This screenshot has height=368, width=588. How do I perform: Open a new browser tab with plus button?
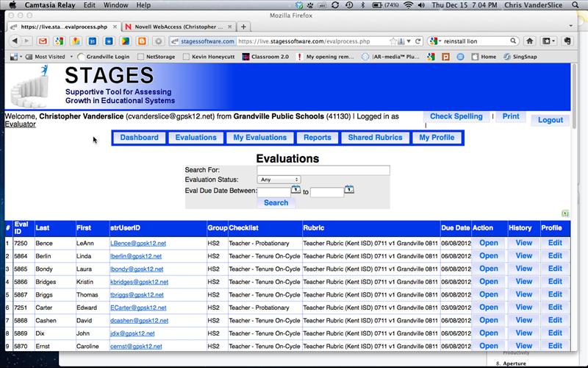[x=243, y=26]
